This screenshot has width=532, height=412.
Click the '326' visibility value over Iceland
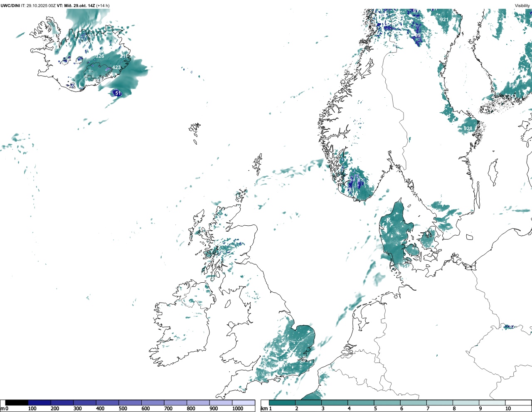pyautogui.click(x=100, y=56)
